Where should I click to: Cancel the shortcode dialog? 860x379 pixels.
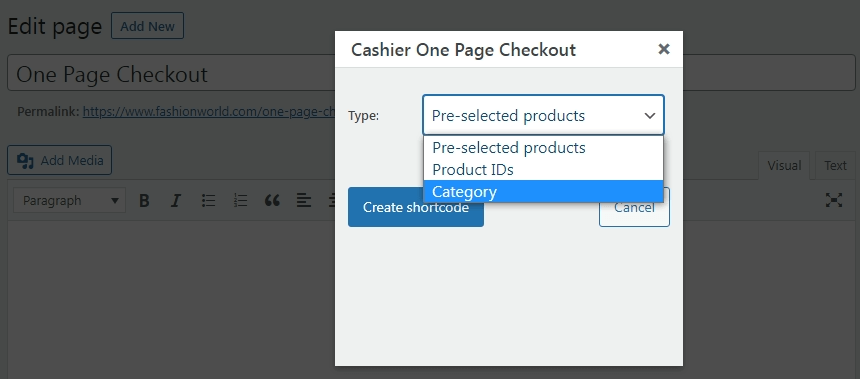(634, 207)
